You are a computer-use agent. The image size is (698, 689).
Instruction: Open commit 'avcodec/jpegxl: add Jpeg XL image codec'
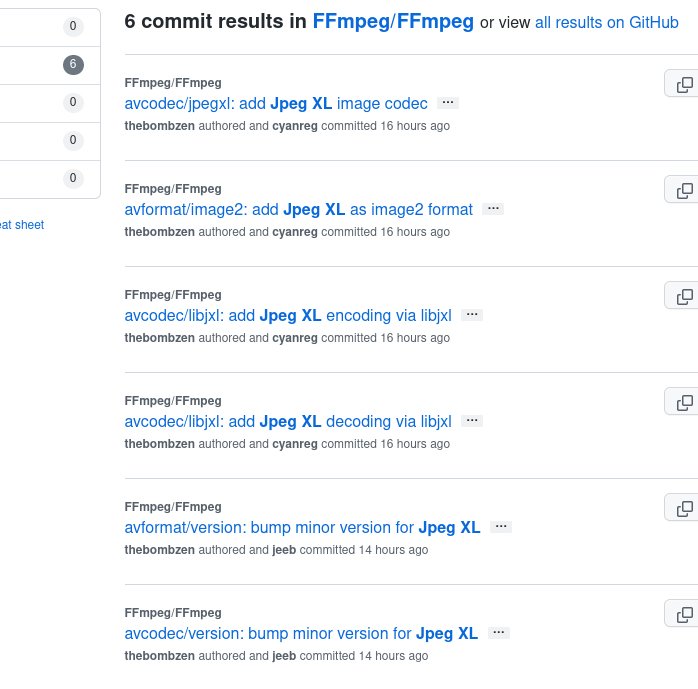pos(276,103)
